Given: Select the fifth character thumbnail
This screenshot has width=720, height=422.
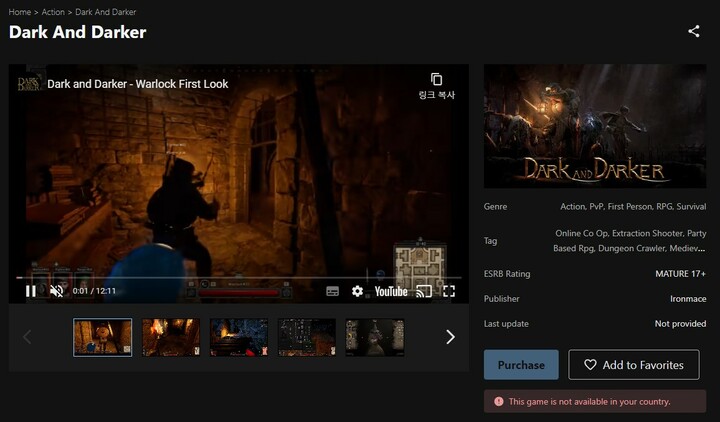Looking at the screenshot, I should (x=375, y=338).
